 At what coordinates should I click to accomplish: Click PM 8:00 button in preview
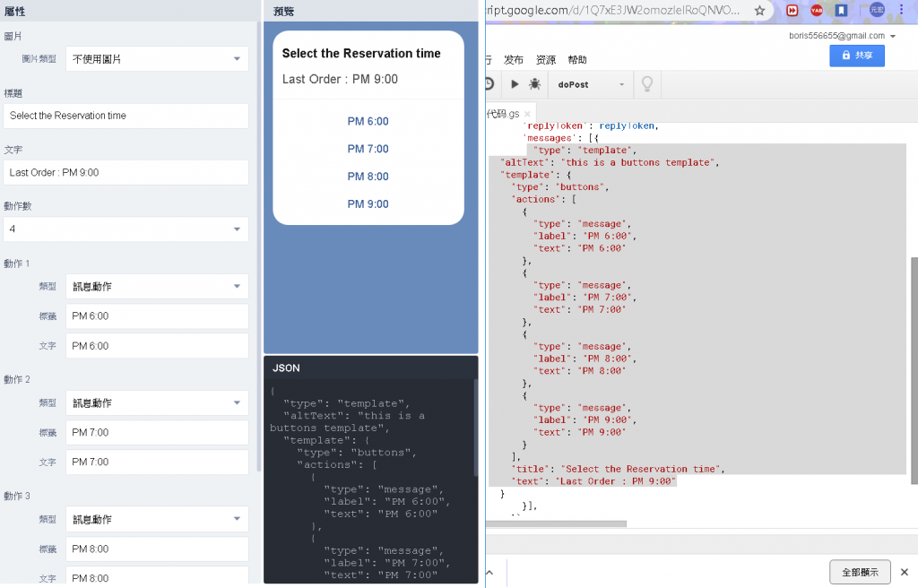click(x=368, y=177)
